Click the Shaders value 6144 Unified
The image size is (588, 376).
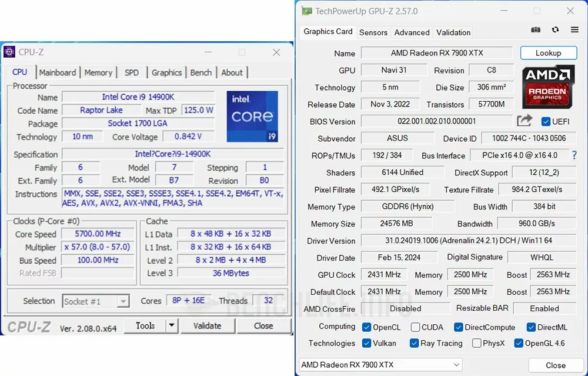(x=402, y=172)
